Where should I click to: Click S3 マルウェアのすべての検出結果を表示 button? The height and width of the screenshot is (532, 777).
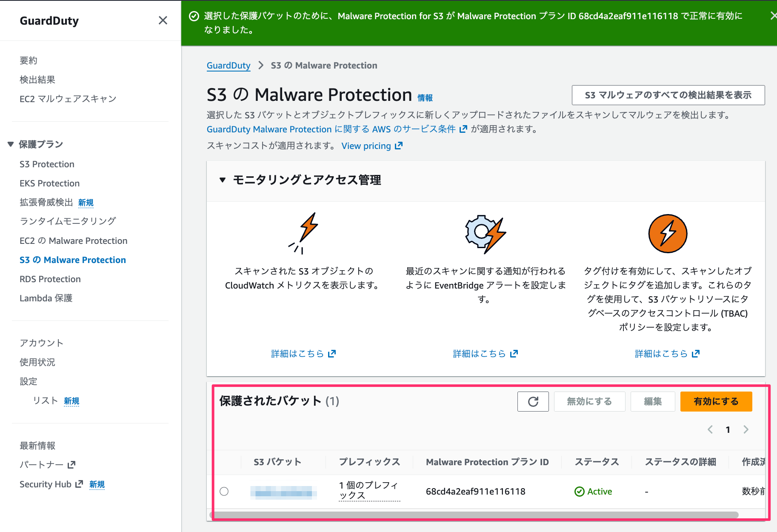point(668,95)
